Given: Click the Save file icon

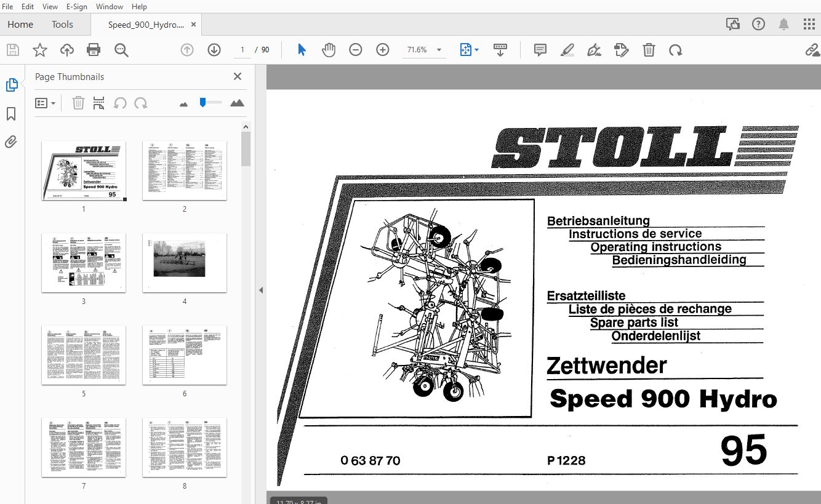Looking at the screenshot, I should (13, 50).
